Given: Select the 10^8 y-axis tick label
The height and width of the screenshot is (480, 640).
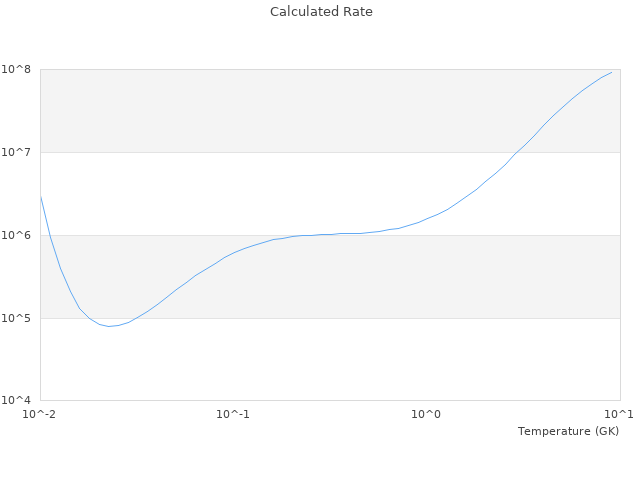Looking at the screenshot, I should [18, 69].
